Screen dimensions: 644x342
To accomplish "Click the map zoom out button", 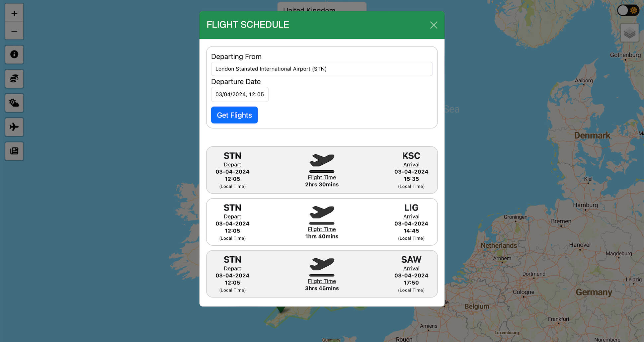I will click(x=14, y=31).
